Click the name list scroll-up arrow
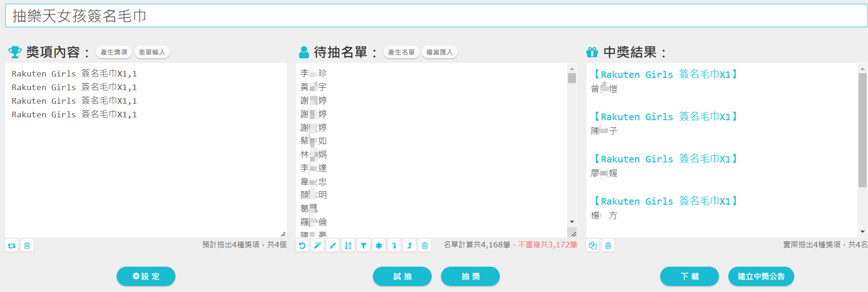 point(572,68)
